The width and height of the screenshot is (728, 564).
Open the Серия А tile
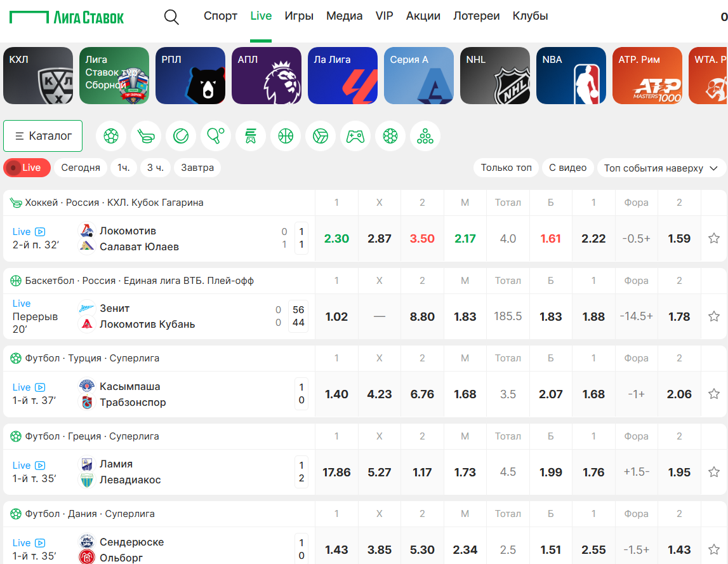point(419,75)
